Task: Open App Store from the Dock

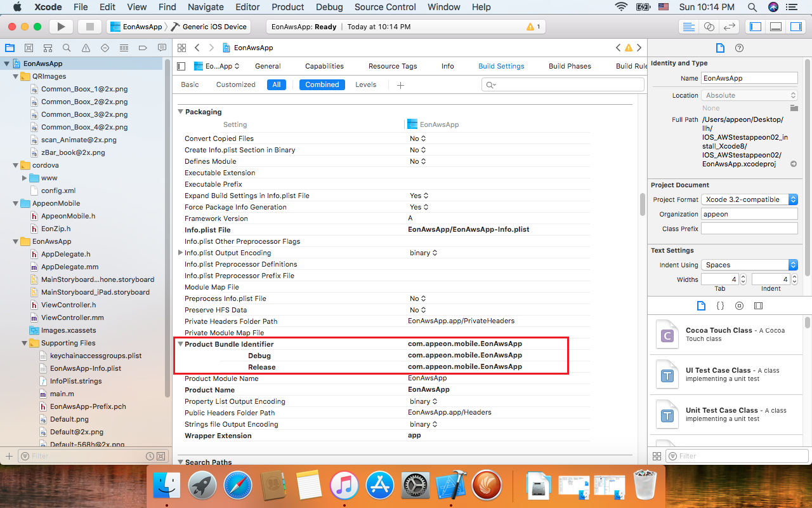Action: coord(380,487)
